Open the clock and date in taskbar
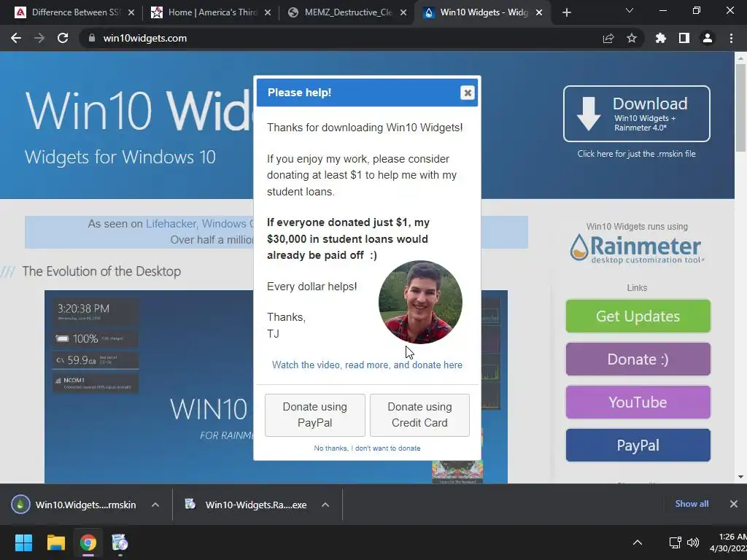 tap(728, 542)
